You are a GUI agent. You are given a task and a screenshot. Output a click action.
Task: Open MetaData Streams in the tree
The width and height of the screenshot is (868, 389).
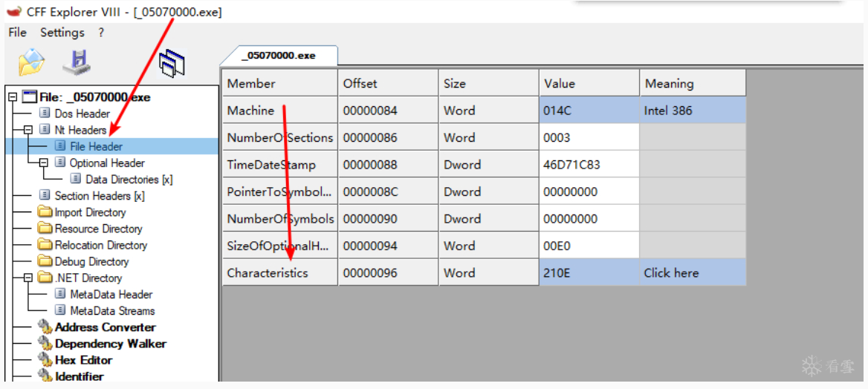pyautogui.click(x=112, y=311)
